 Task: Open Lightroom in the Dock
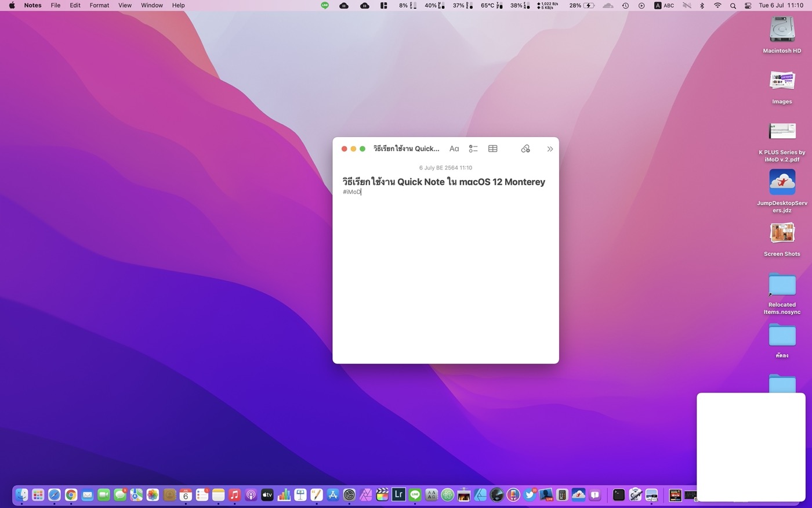398,495
